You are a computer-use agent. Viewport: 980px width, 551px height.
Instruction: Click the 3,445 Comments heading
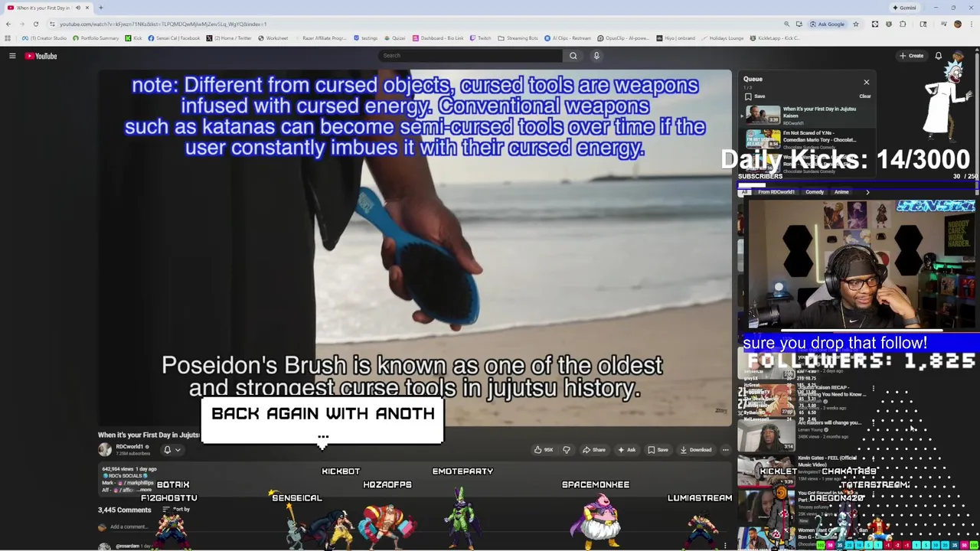(124, 510)
